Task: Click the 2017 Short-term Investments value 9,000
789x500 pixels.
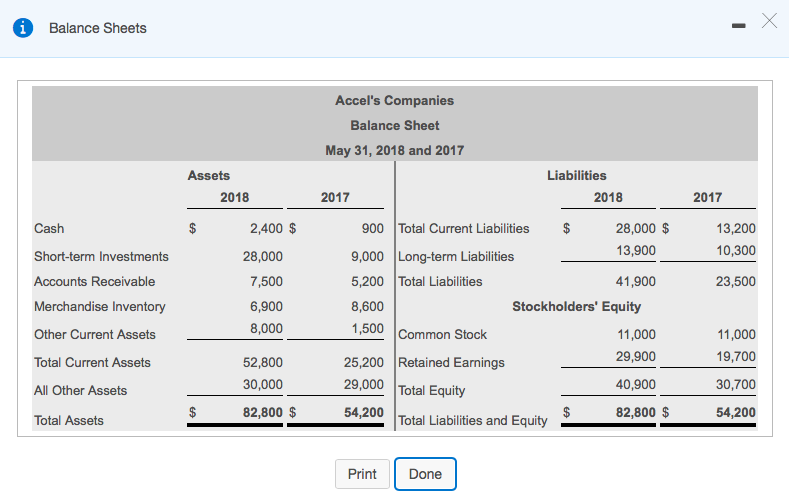Action: click(367, 257)
